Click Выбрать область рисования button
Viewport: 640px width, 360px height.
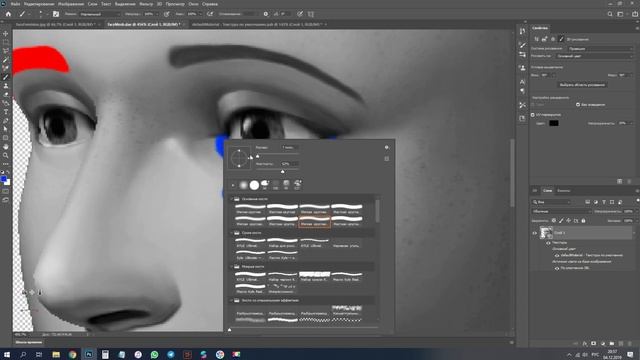click(582, 85)
